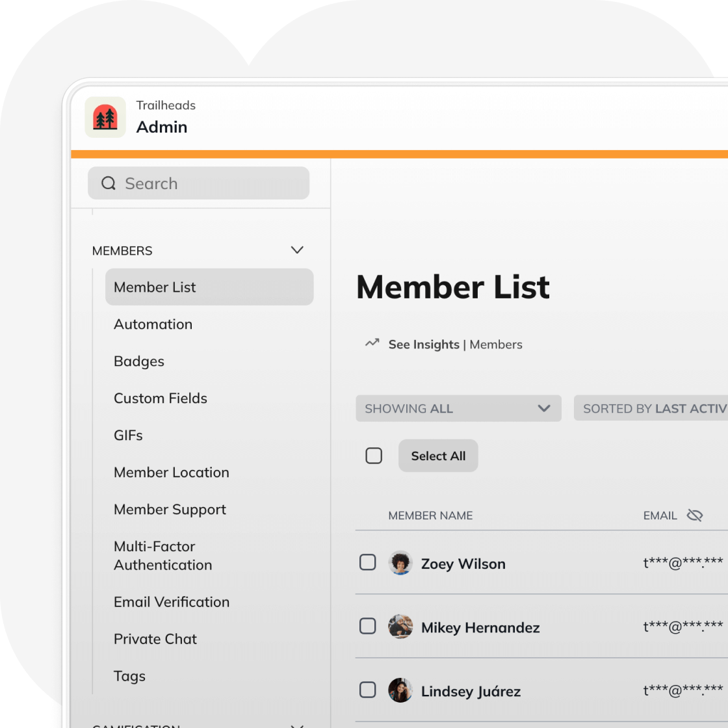Click the Trailheads tree logo icon
Viewport: 728px width, 728px height.
click(105, 117)
